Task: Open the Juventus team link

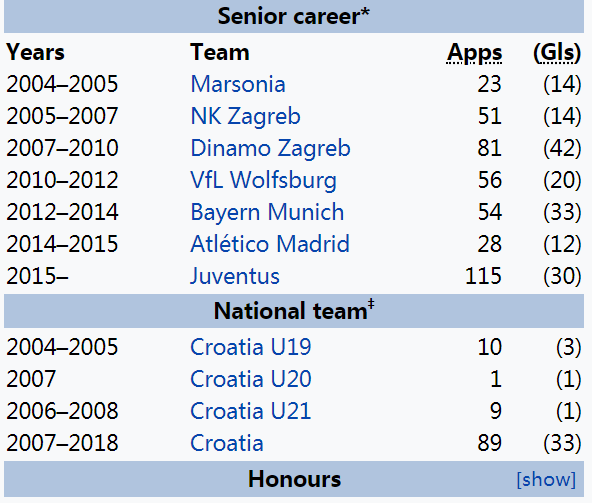Action: pos(235,276)
